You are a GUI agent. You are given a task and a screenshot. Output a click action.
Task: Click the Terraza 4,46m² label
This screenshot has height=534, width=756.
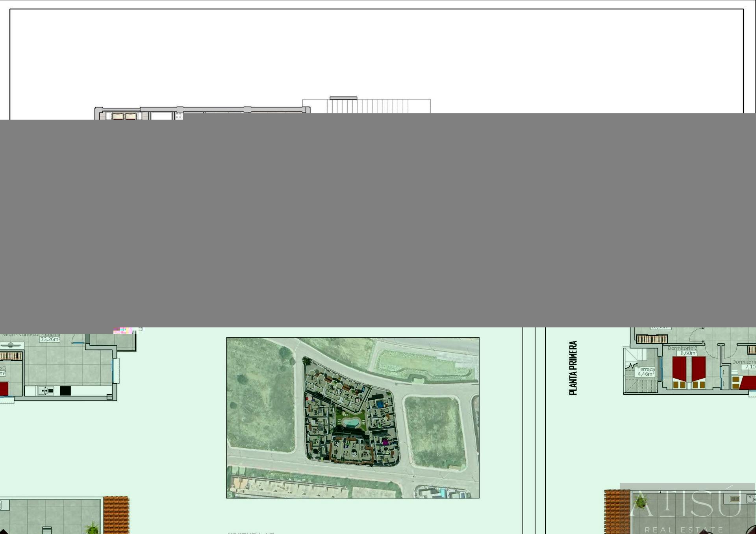pos(646,372)
